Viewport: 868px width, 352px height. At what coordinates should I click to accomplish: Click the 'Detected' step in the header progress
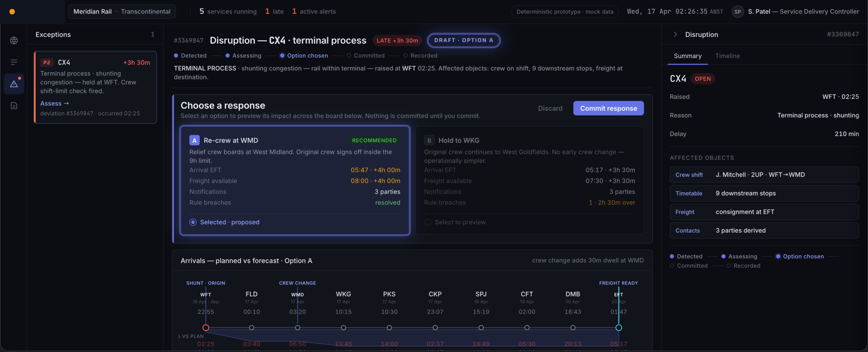coord(190,56)
